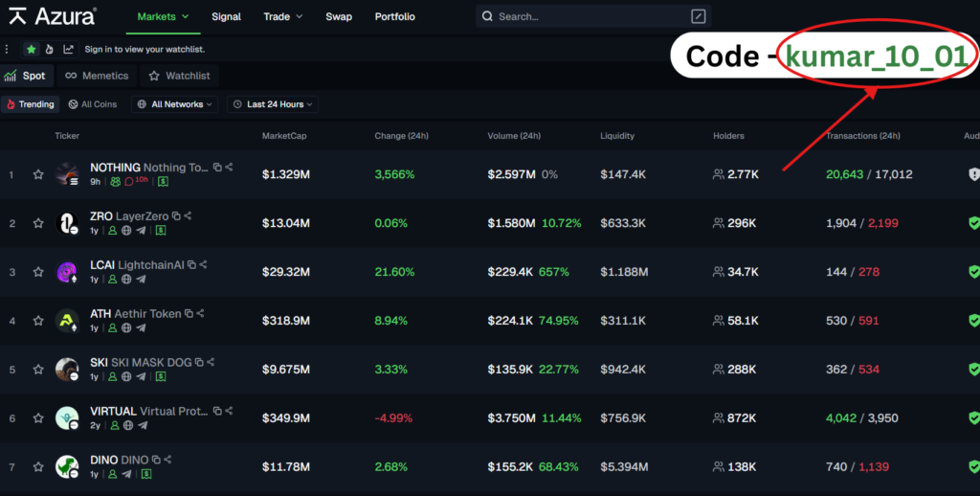Star NOTHING to add to watchlist
This screenshot has height=496, width=980.
[38, 174]
